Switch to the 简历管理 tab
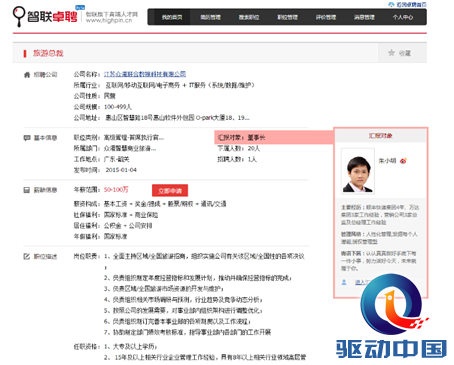 (210, 17)
